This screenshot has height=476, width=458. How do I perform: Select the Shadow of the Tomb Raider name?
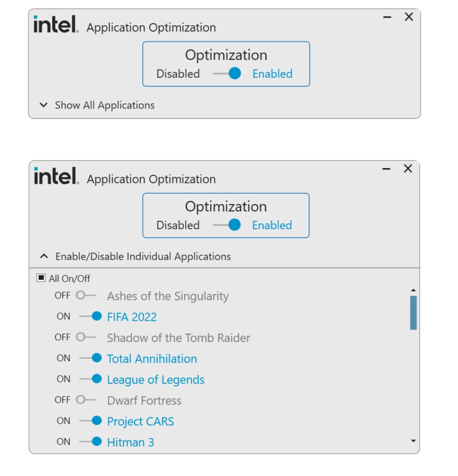click(179, 338)
